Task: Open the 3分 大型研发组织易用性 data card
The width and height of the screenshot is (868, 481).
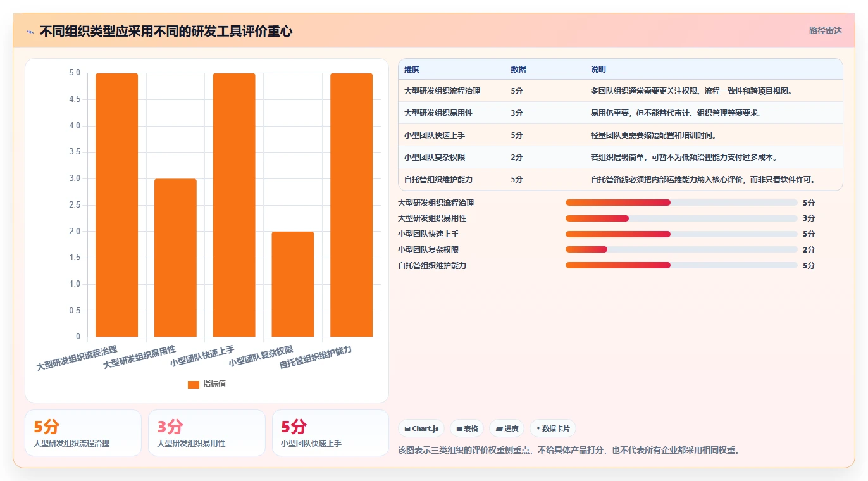Action: coord(206,433)
